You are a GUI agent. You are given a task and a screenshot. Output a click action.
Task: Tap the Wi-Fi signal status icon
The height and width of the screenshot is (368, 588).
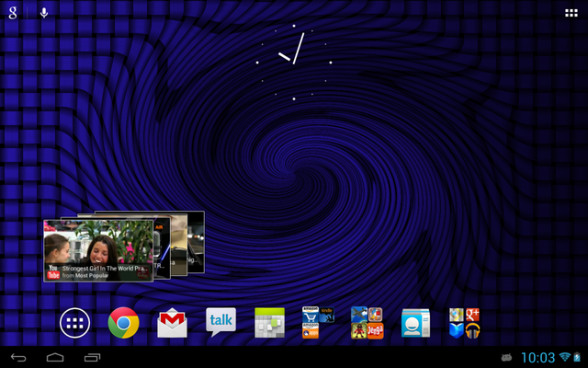(x=564, y=357)
